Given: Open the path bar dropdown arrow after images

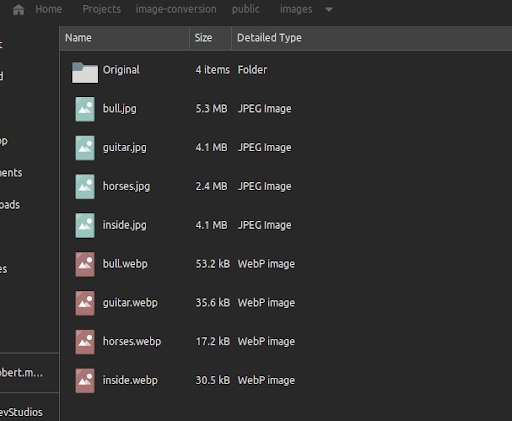Looking at the screenshot, I should pos(329,10).
